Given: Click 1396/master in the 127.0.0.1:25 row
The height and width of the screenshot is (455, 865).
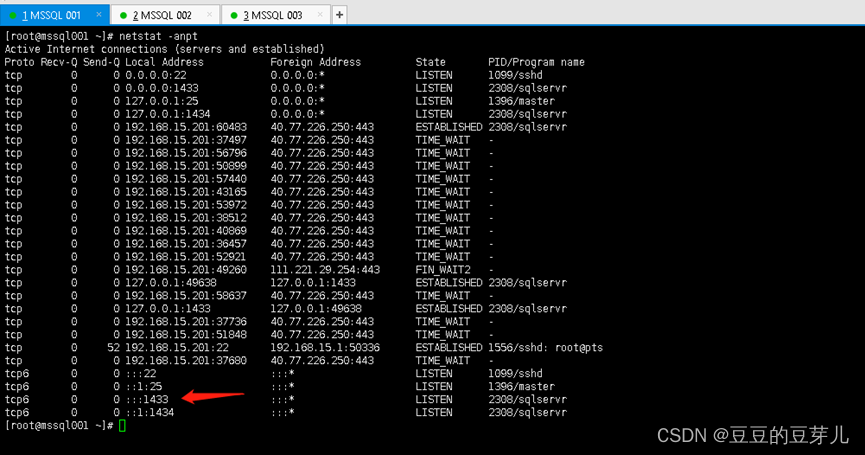Looking at the screenshot, I should [521, 101].
